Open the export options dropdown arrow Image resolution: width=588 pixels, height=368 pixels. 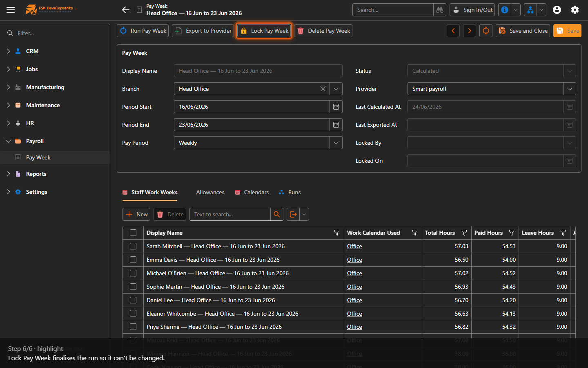(x=304, y=214)
